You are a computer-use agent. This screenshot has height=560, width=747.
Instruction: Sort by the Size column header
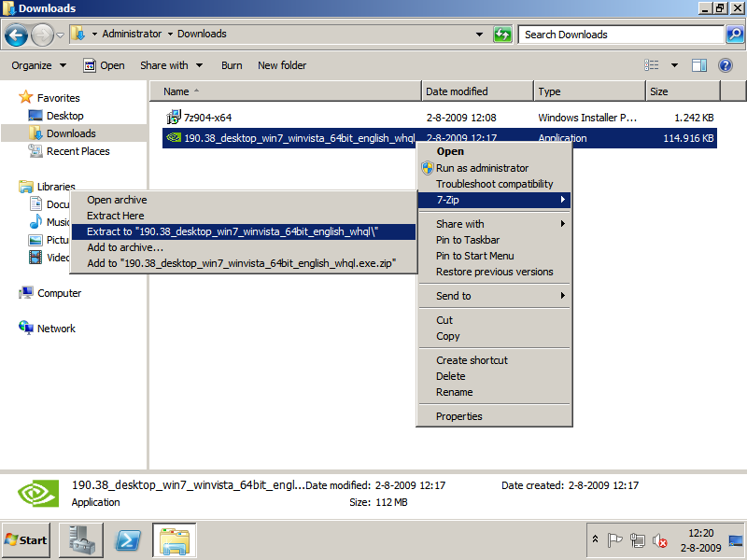click(x=683, y=91)
